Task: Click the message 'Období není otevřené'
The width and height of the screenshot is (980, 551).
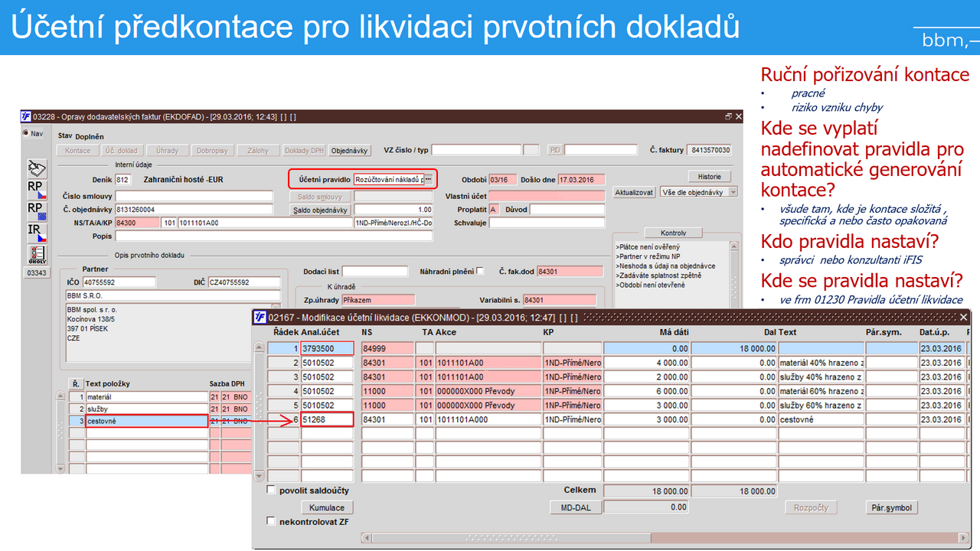Action: pyautogui.click(x=650, y=285)
